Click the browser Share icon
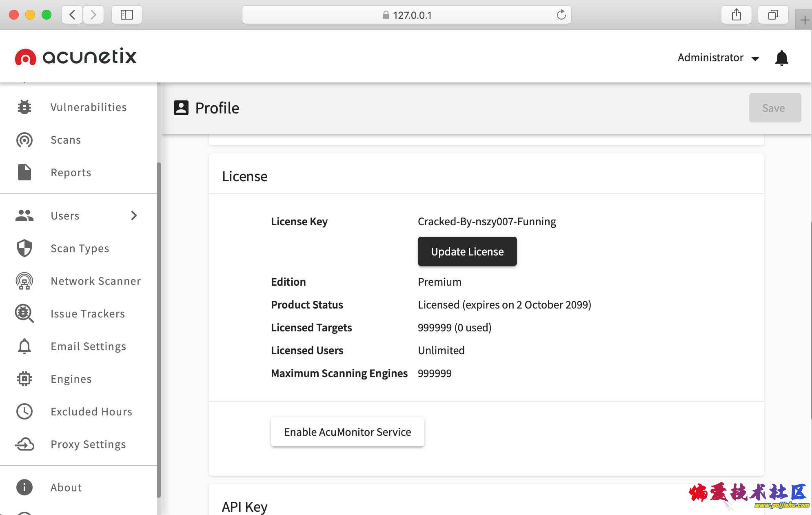 (x=736, y=15)
